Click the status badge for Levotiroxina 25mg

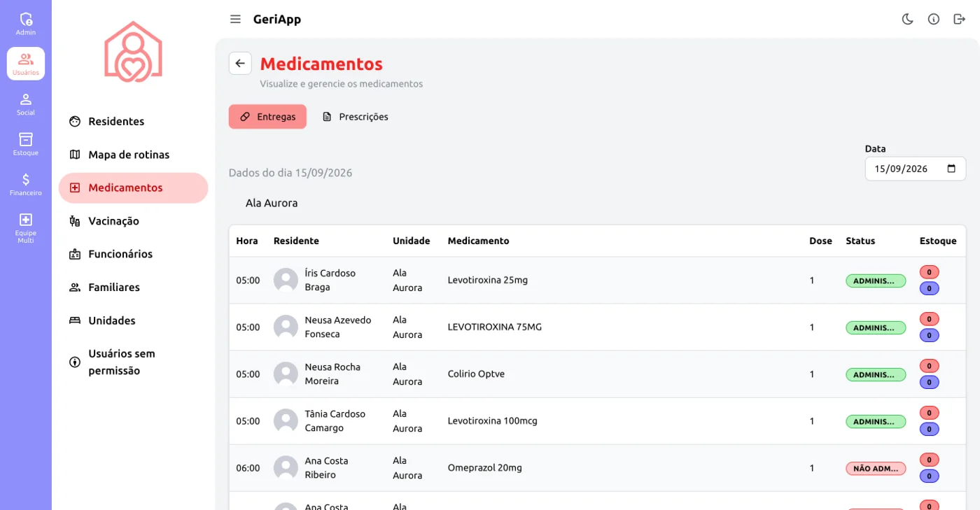(876, 281)
